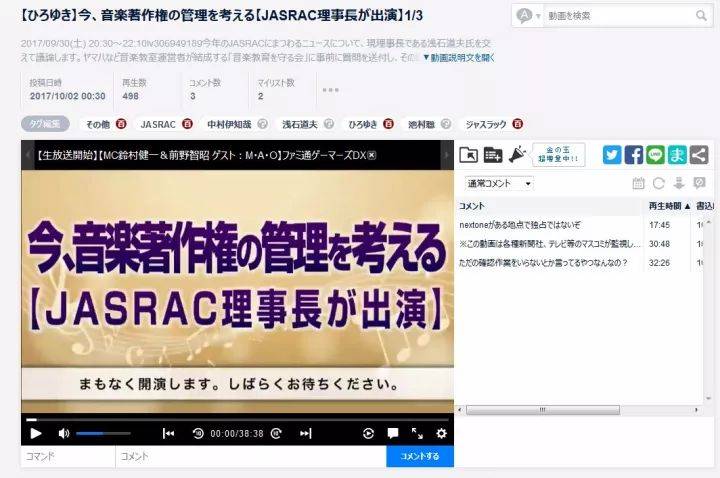Expand 動画説明文を開く description

coord(458,58)
